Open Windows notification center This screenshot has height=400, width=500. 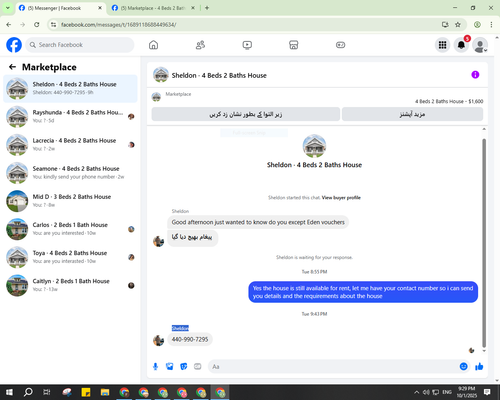tap(487, 392)
